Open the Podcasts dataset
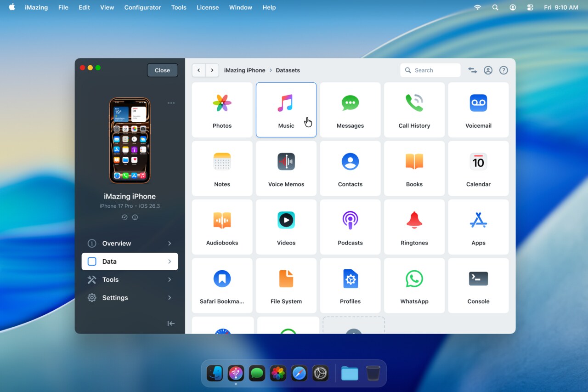Image resolution: width=588 pixels, height=392 pixels. (350, 227)
